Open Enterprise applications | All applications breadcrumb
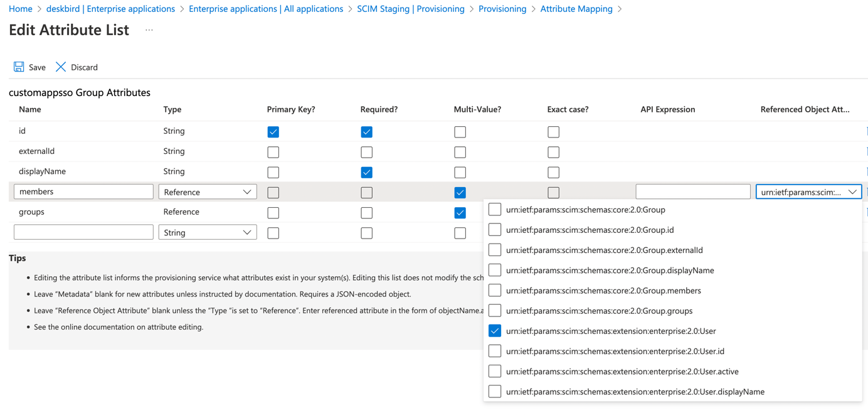 pos(266,9)
